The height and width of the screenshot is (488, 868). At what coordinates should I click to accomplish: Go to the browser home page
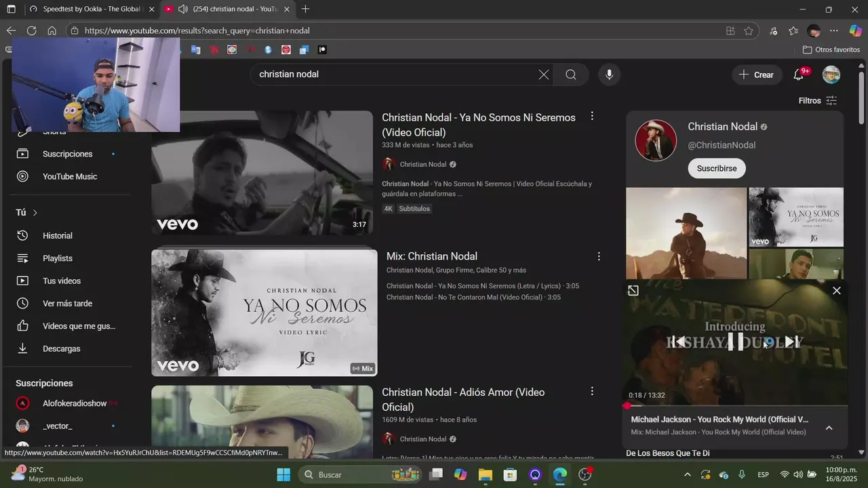52,30
